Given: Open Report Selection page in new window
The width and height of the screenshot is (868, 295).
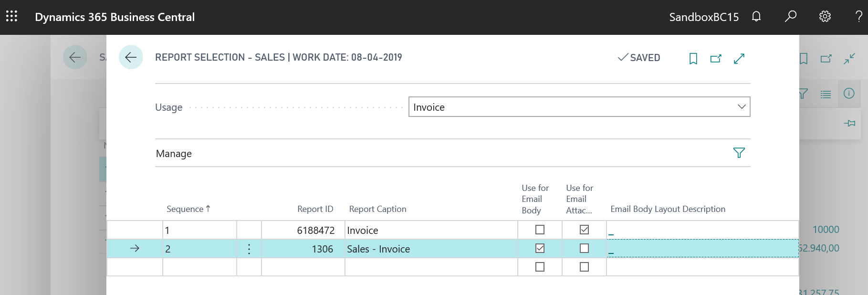Looking at the screenshot, I should pos(716,59).
